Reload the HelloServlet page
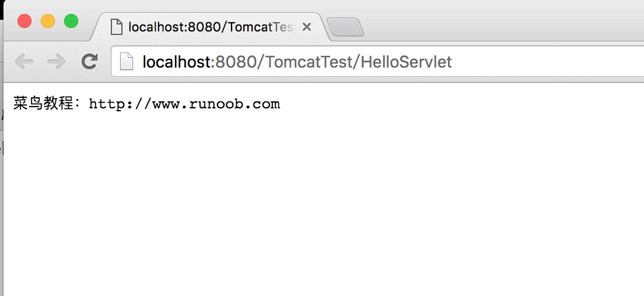This screenshot has height=296, width=644. (x=89, y=61)
